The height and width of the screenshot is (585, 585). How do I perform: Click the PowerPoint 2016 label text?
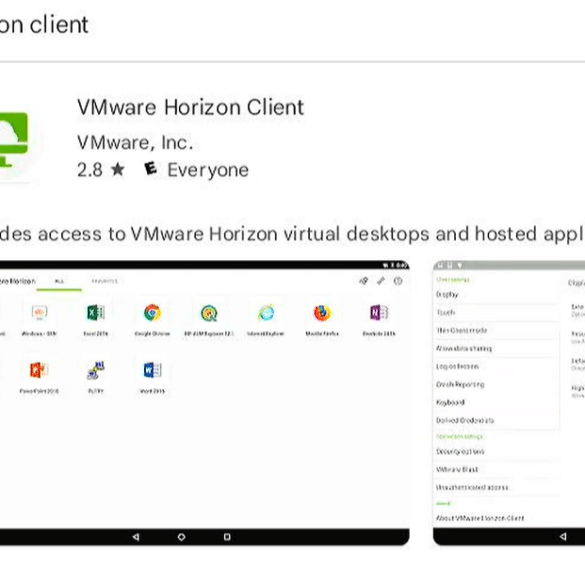[x=39, y=391]
